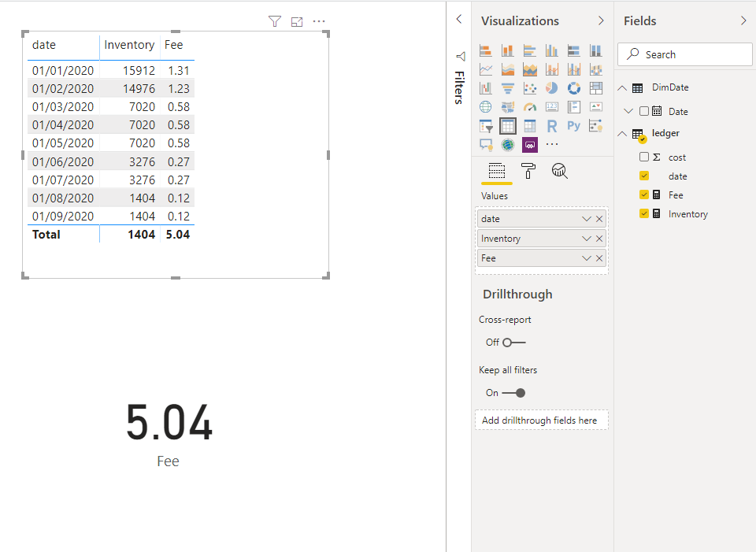This screenshot has width=756, height=552.
Task: Open dropdown for date in Values
Action: (x=586, y=219)
